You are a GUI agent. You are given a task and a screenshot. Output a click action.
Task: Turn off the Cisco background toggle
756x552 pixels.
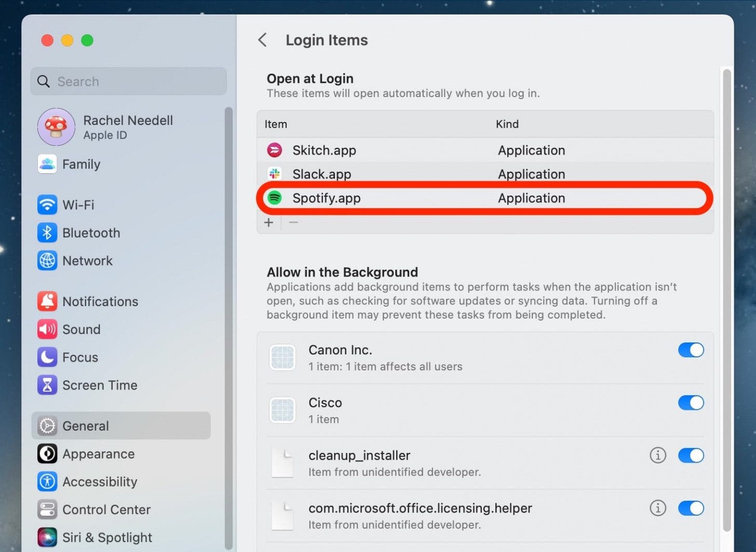point(691,403)
